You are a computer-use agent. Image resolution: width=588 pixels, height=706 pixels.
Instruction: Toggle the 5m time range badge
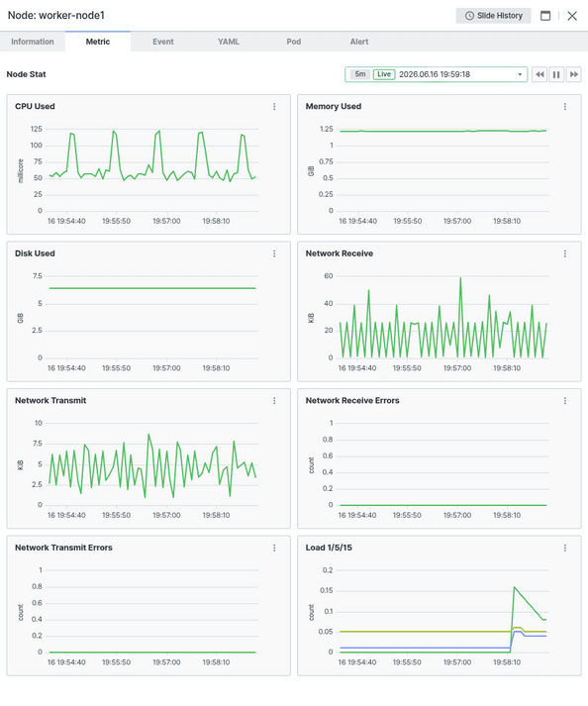coord(360,74)
